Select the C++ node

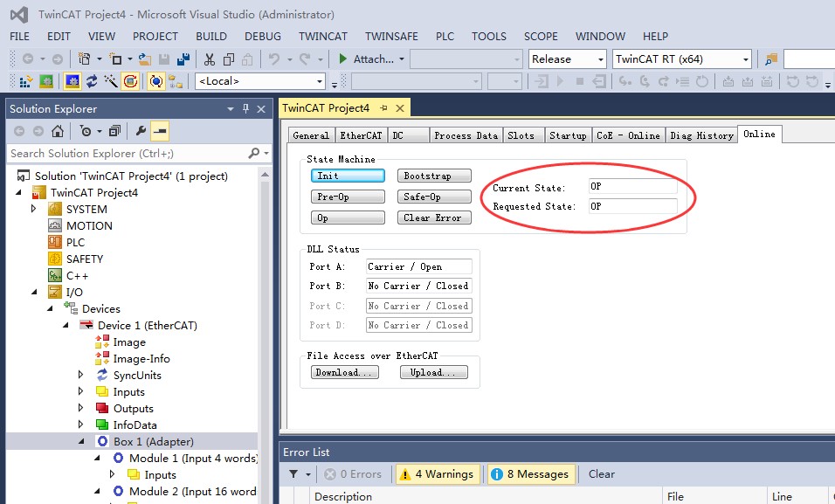77,275
